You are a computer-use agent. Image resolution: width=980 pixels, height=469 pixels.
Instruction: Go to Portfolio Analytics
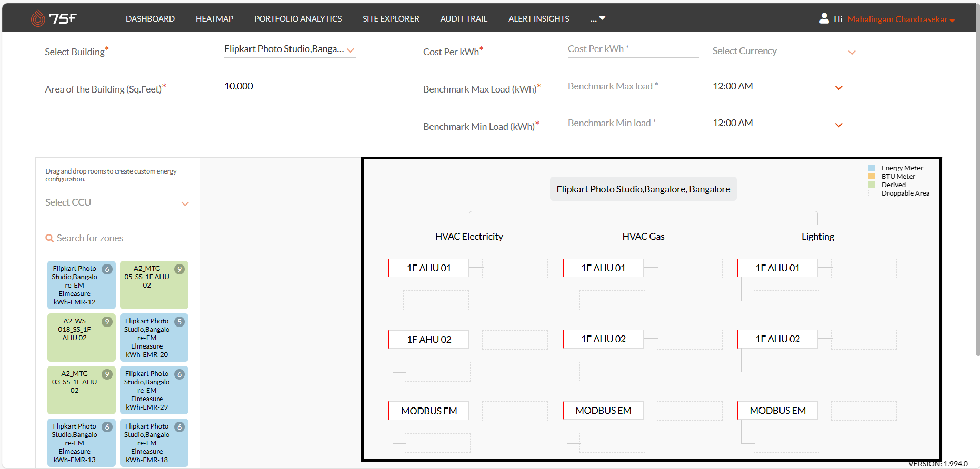click(298, 18)
